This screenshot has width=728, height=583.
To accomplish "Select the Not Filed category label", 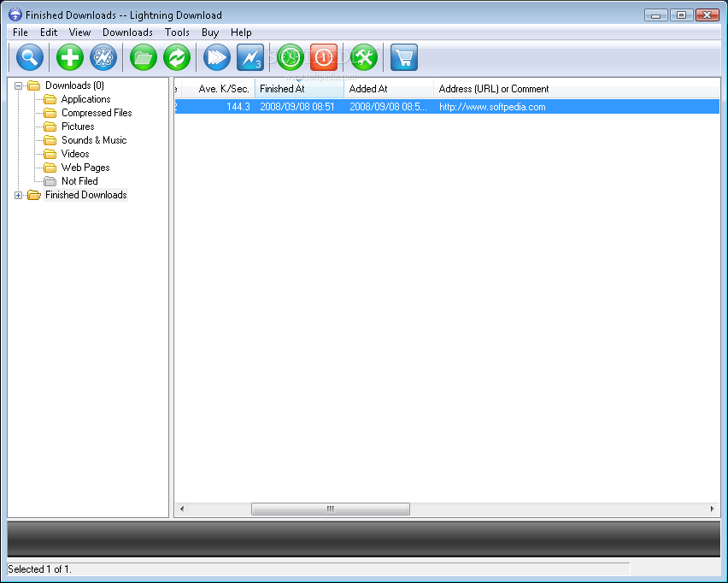I will tap(79, 180).
